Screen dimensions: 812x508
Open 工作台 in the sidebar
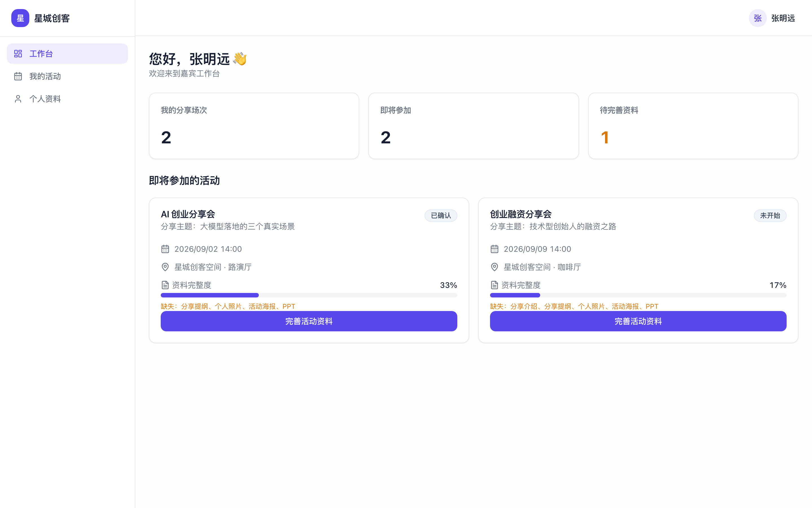tap(67, 54)
